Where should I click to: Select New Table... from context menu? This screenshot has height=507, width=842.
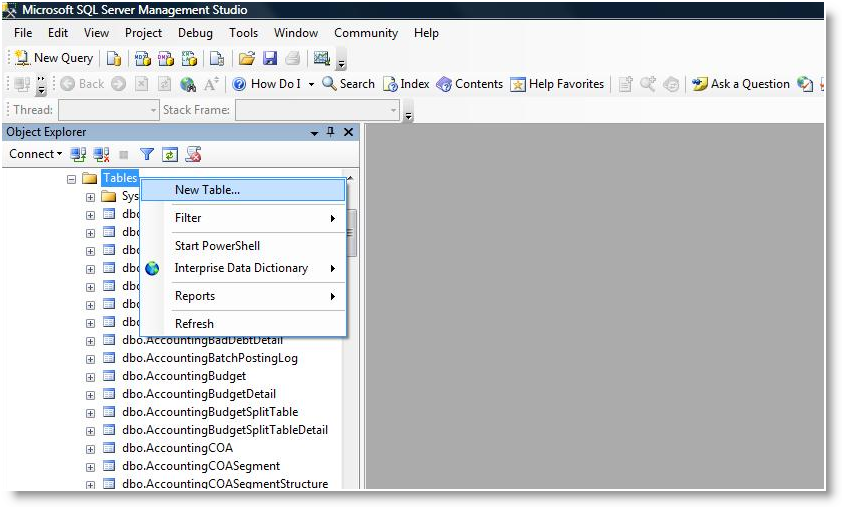coord(207,190)
